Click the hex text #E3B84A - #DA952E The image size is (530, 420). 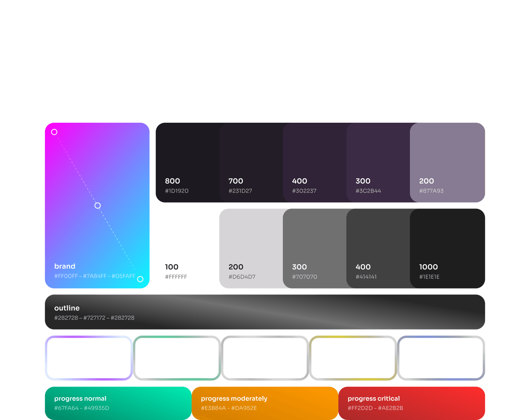229,408
